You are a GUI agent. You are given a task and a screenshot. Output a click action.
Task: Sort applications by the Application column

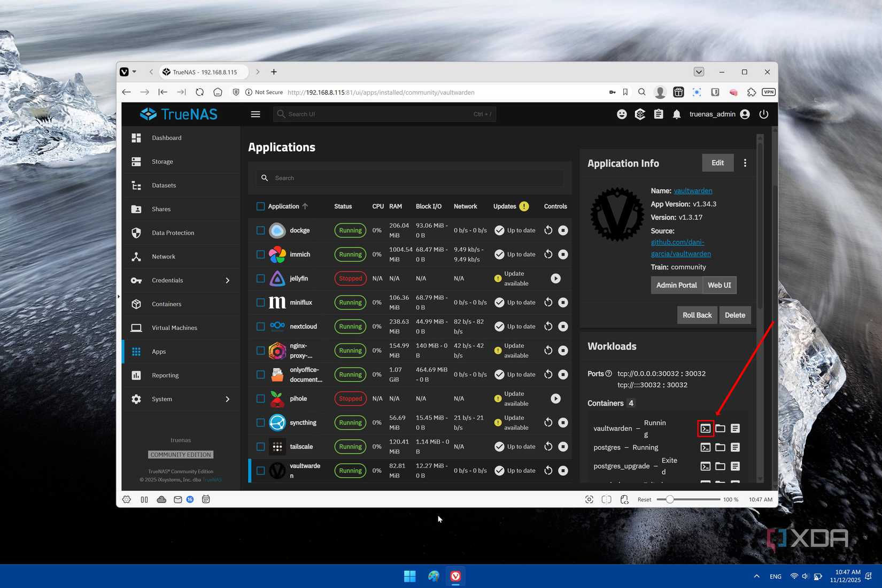288,206
